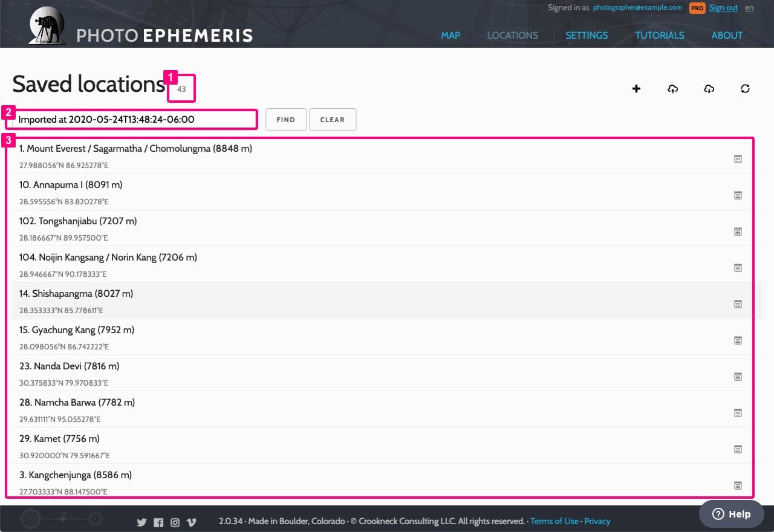Click coordinates 28.595556°N 83.820278°E

[x=63, y=202]
